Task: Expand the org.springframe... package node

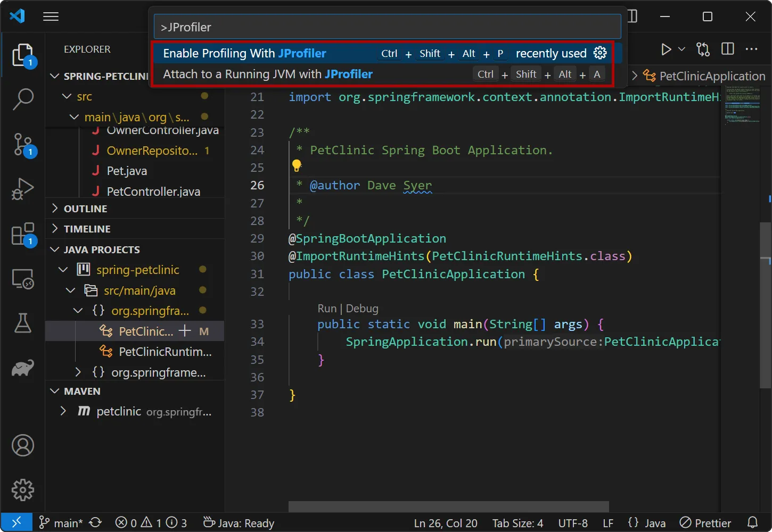Action: coord(78,372)
